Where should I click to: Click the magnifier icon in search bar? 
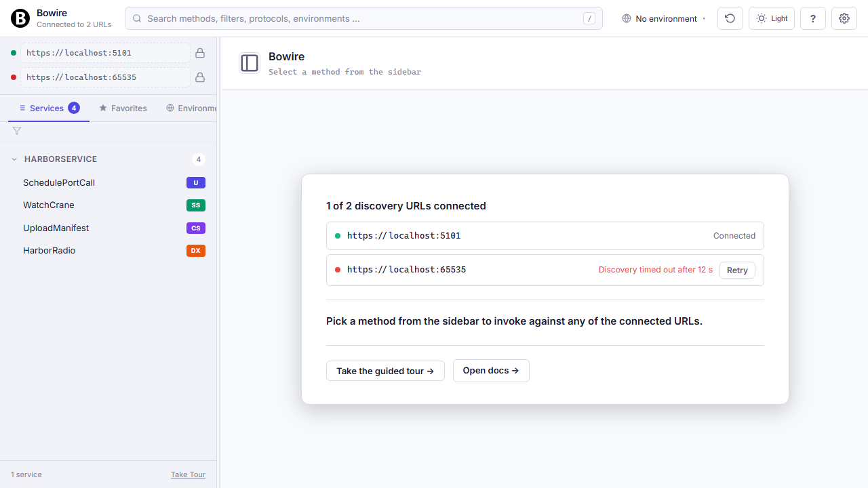pyautogui.click(x=137, y=18)
